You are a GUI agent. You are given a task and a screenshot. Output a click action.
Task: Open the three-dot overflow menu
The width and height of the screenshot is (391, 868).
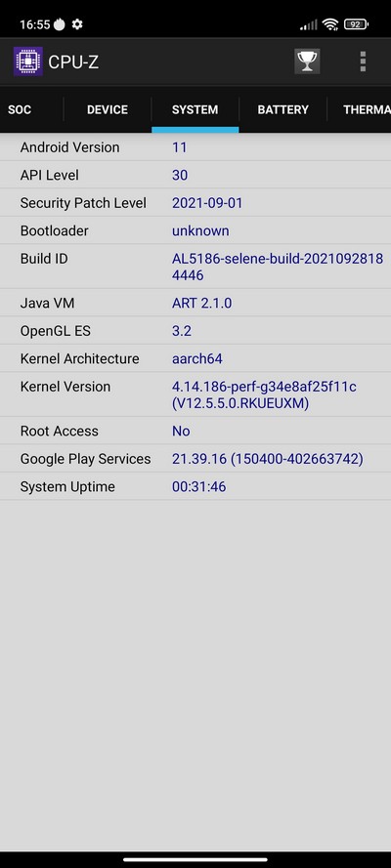point(363,62)
